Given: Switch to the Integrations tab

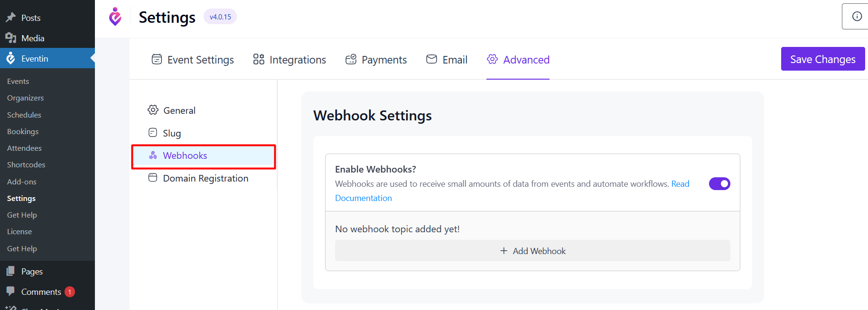Looking at the screenshot, I should 289,60.
